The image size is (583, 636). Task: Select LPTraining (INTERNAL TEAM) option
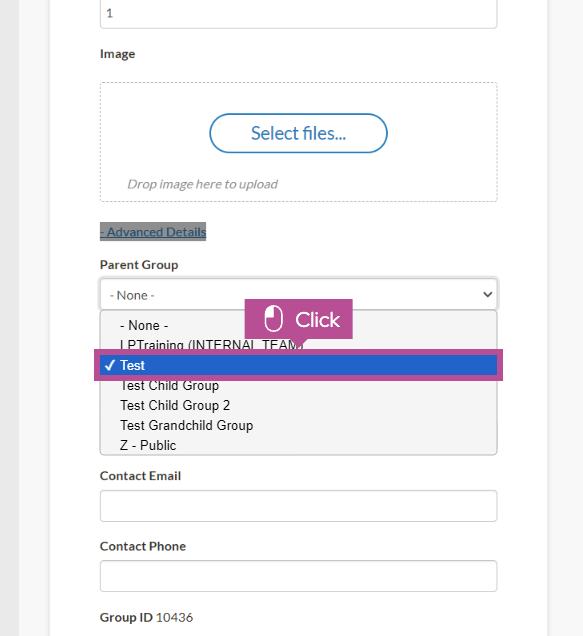pyautogui.click(x=298, y=345)
